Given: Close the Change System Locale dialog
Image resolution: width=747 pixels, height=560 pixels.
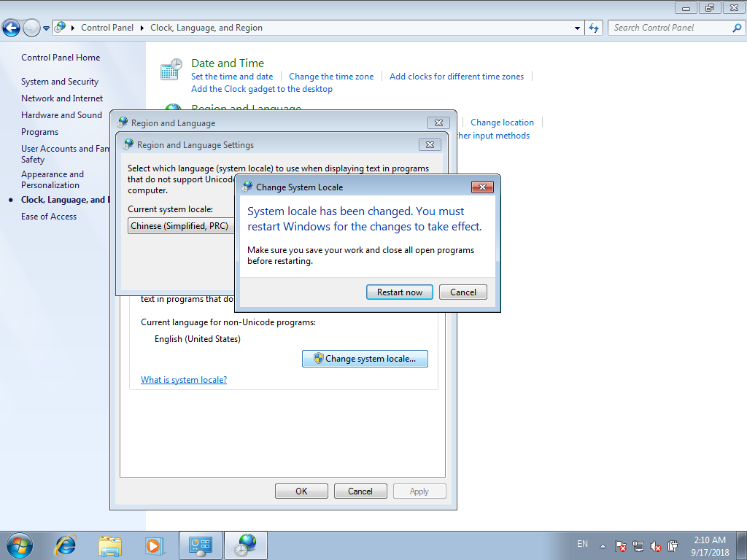Looking at the screenshot, I should click(x=482, y=187).
